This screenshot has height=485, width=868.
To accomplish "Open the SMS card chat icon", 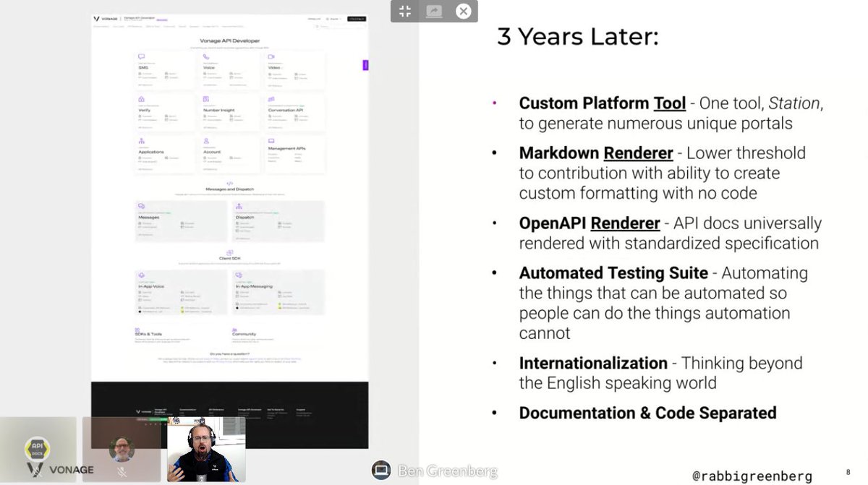I will point(142,56).
